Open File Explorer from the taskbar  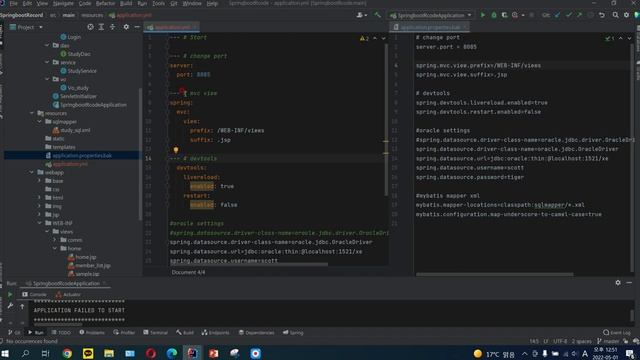click(x=109, y=353)
